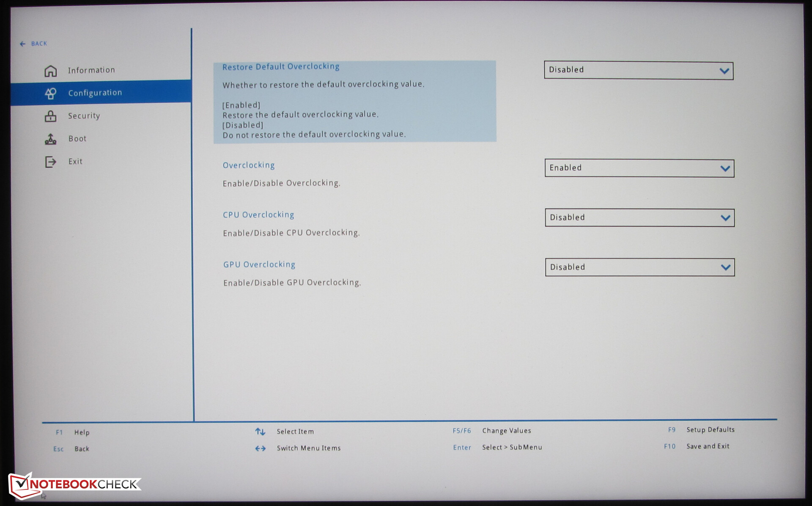Click the Exit door-arrow icon
Viewport: 812px width, 506px height.
tap(50, 162)
